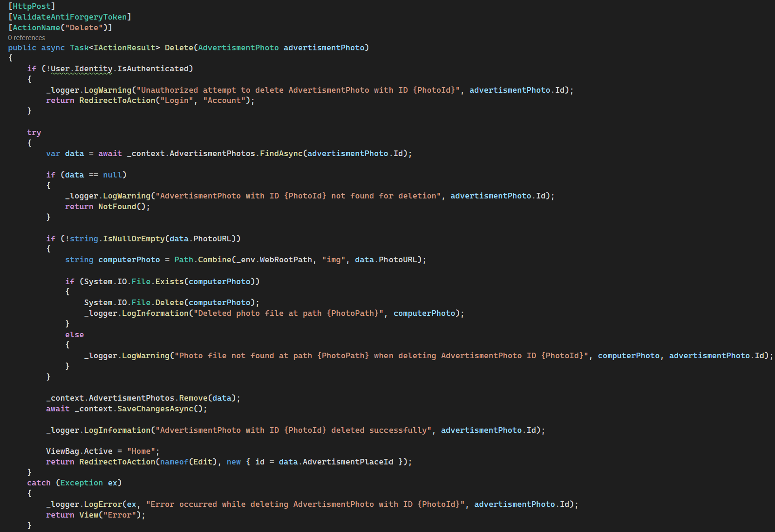Click the computerPhoto variable declaration
This screenshot has height=532, width=775.
[x=129, y=259]
